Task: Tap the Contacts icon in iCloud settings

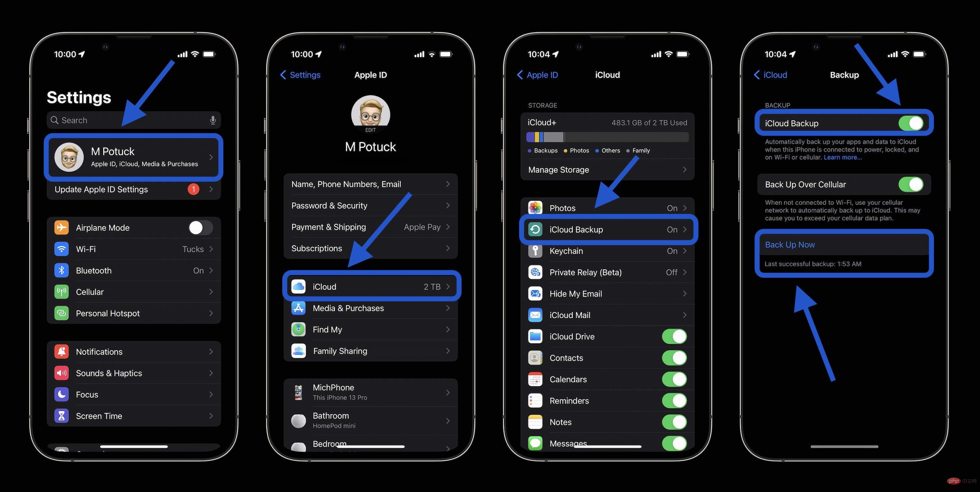Action: click(535, 358)
